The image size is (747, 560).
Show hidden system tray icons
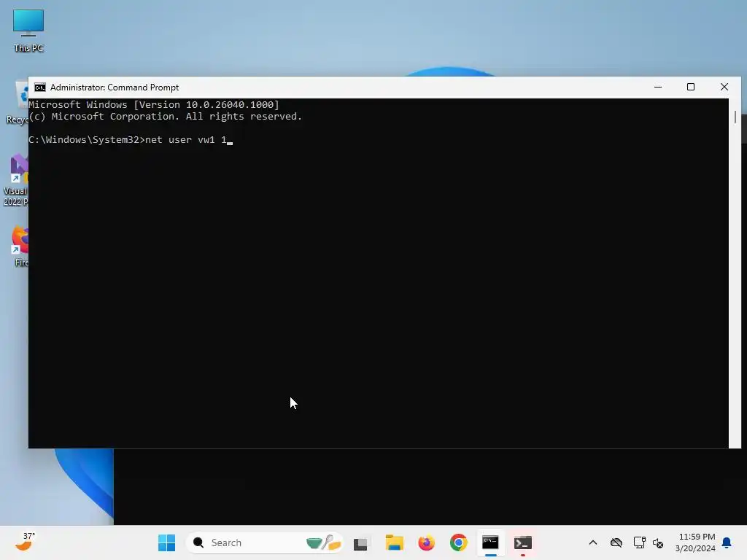[592, 542]
